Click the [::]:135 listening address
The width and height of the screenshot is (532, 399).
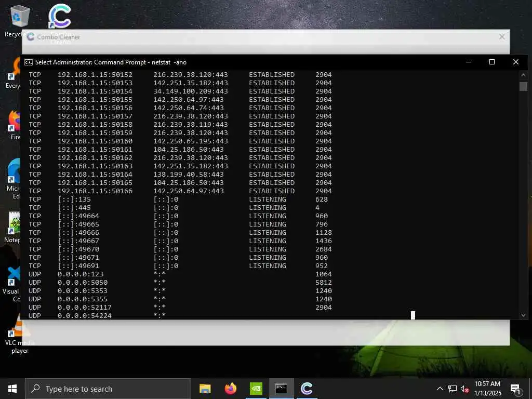[x=74, y=199]
